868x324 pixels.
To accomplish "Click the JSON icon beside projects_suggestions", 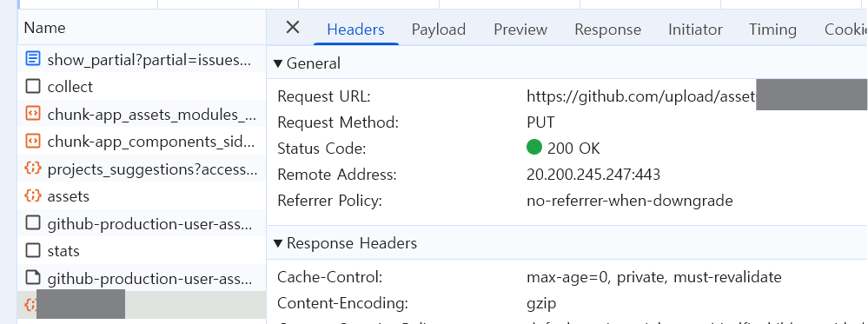I will [33, 169].
